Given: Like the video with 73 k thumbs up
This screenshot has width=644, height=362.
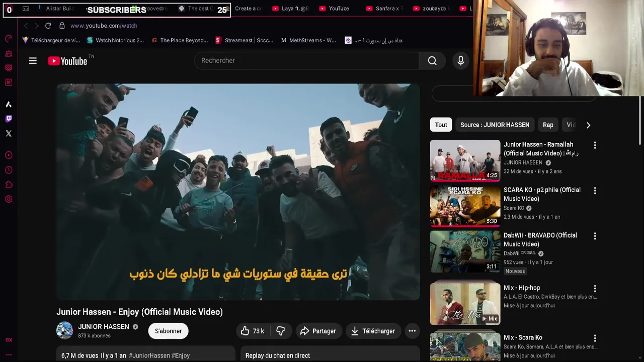Looking at the screenshot, I should pos(253,331).
